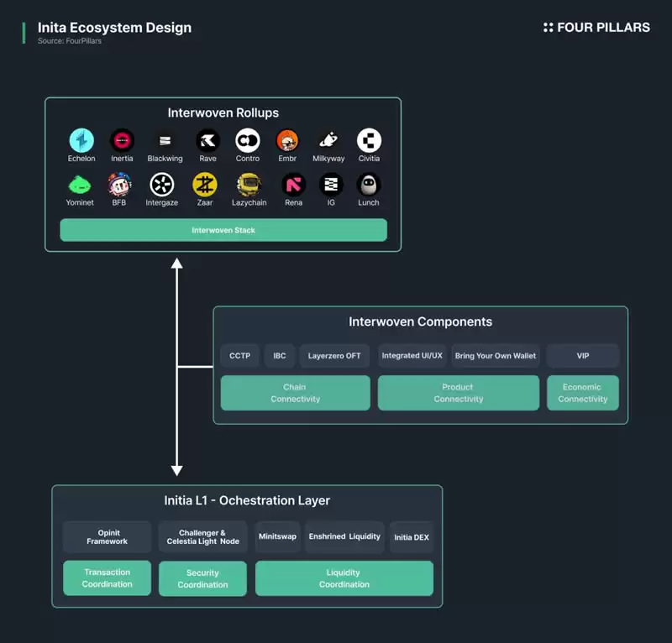
Task: Click the Zaar yellow icon
Action: pyautogui.click(x=205, y=185)
